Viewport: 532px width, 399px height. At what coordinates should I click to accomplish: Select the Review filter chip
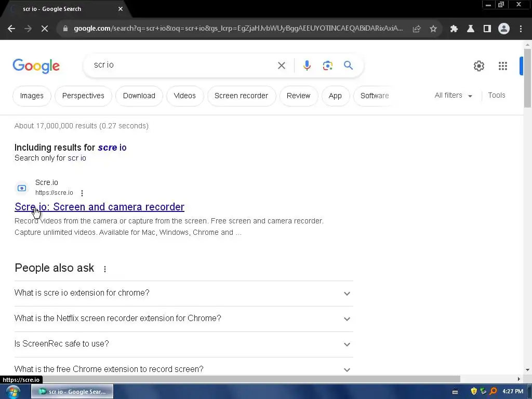click(298, 96)
